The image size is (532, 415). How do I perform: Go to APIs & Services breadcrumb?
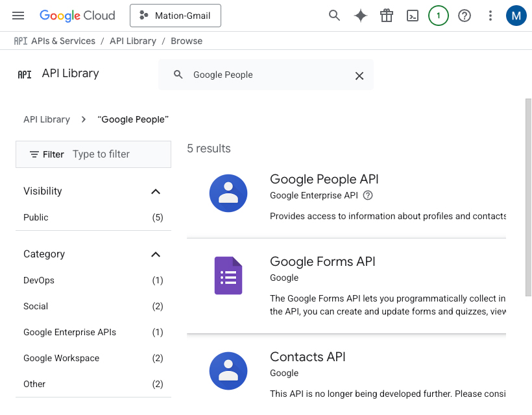pyautogui.click(x=63, y=41)
